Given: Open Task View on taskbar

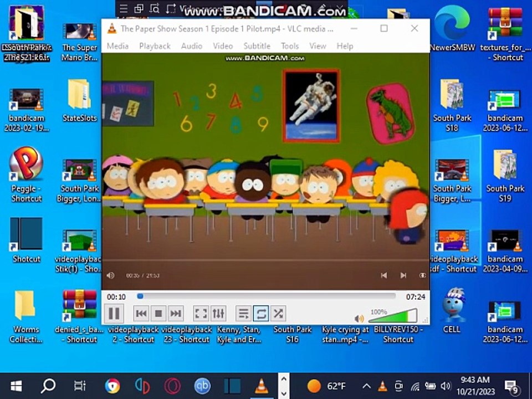Looking at the screenshot, I should pos(80,386).
